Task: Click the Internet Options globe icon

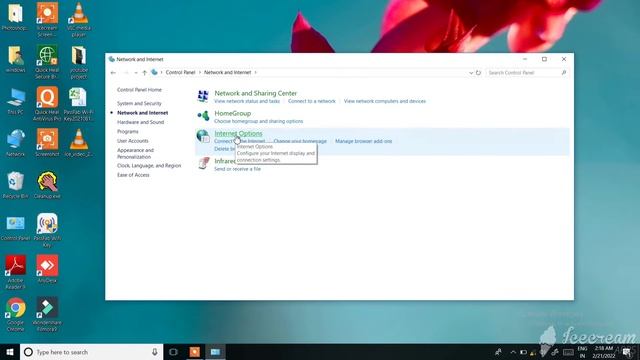Action: pyautogui.click(x=203, y=136)
